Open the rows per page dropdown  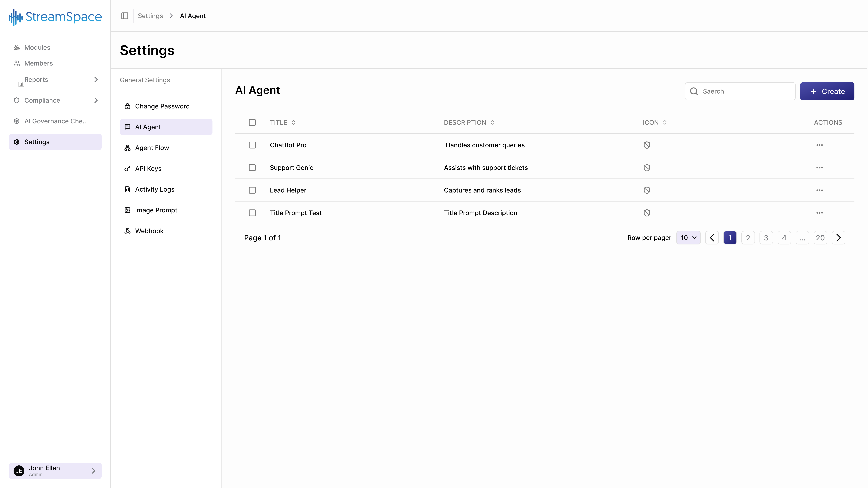point(688,238)
